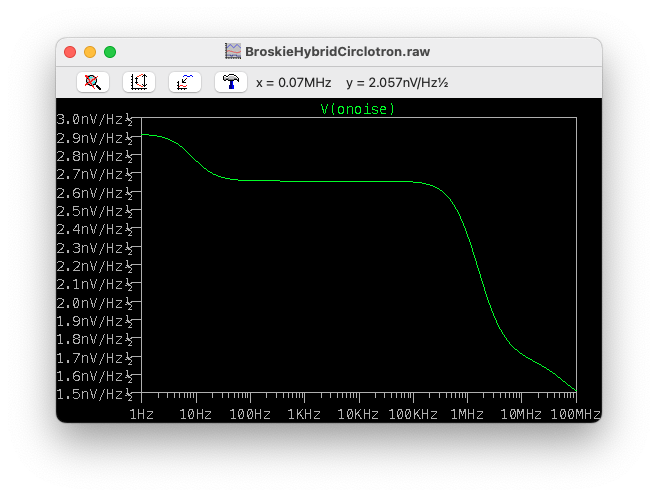Click the 100KHz horizontal axis label

pos(413,415)
